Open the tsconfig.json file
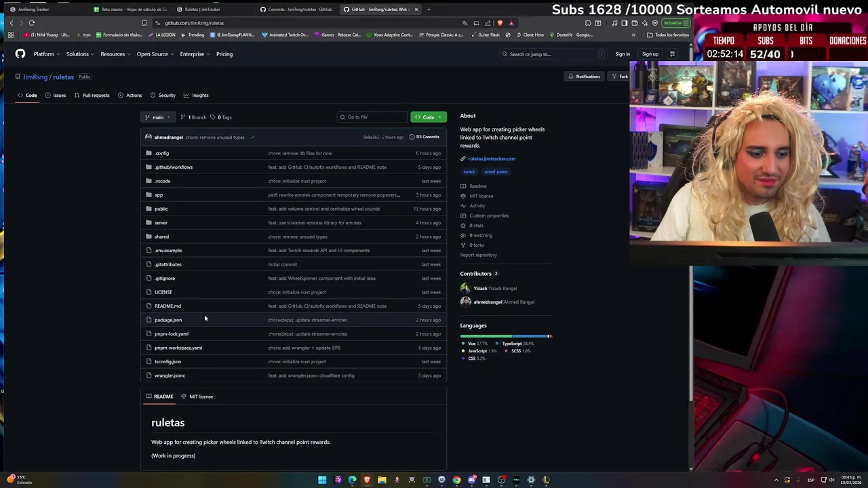Viewport: 868px width, 488px height. 167,361
